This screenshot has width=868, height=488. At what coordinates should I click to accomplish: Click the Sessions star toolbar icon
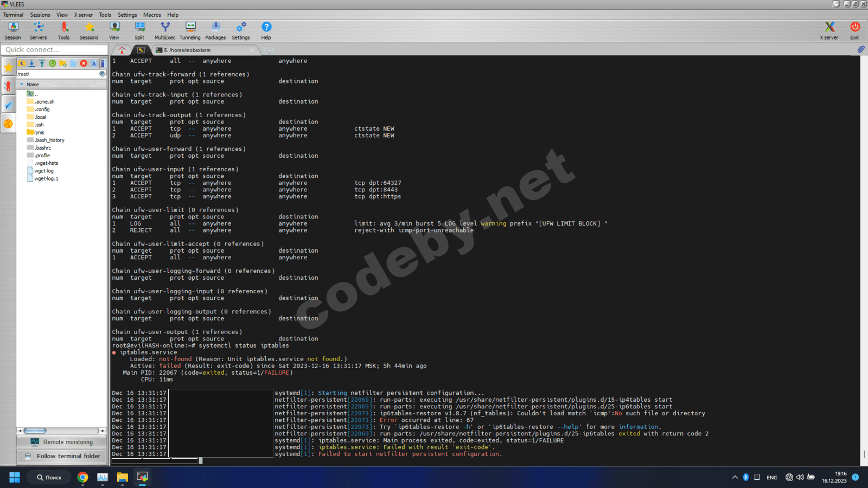(x=89, y=30)
